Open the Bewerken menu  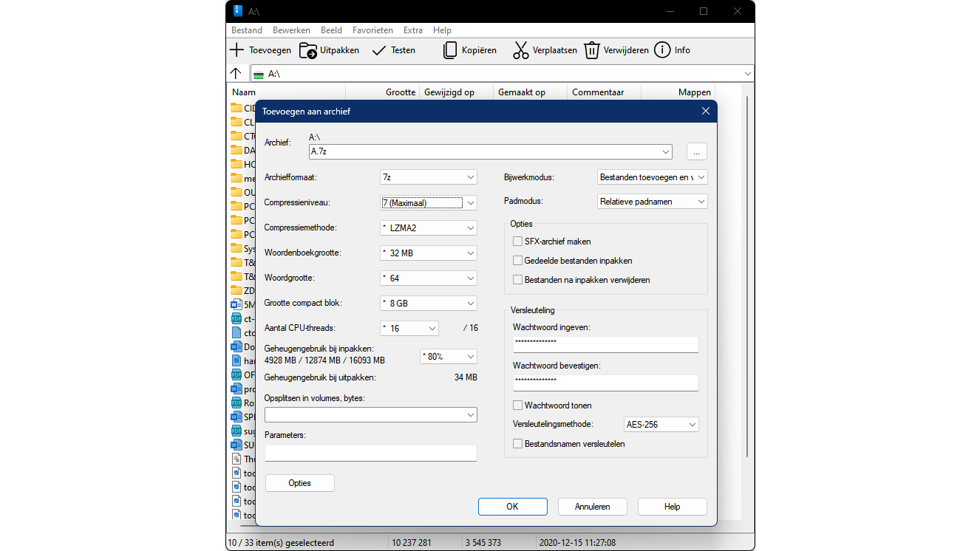291,30
